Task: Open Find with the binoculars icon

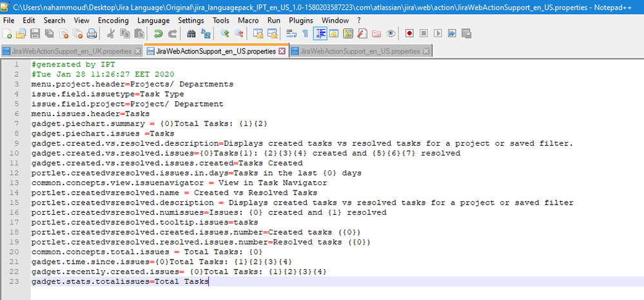Action: tap(191, 34)
